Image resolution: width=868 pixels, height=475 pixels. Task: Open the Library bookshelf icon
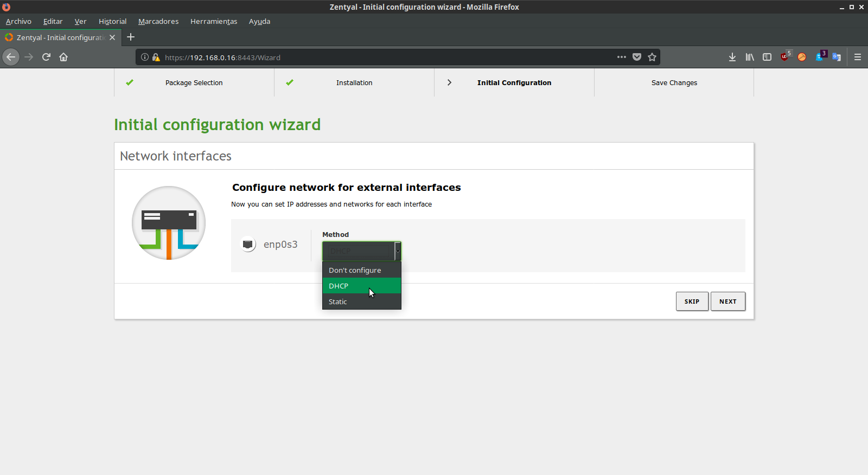(x=750, y=57)
